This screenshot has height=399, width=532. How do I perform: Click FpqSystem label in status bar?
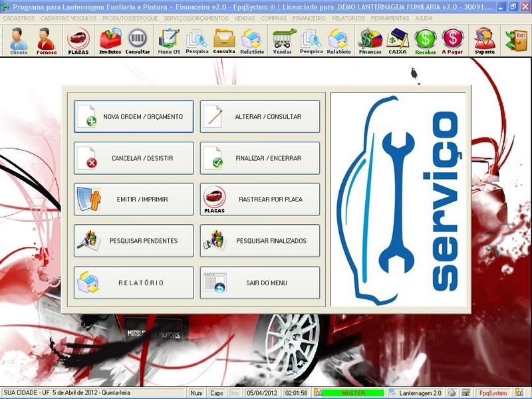click(x=493, y=393)
